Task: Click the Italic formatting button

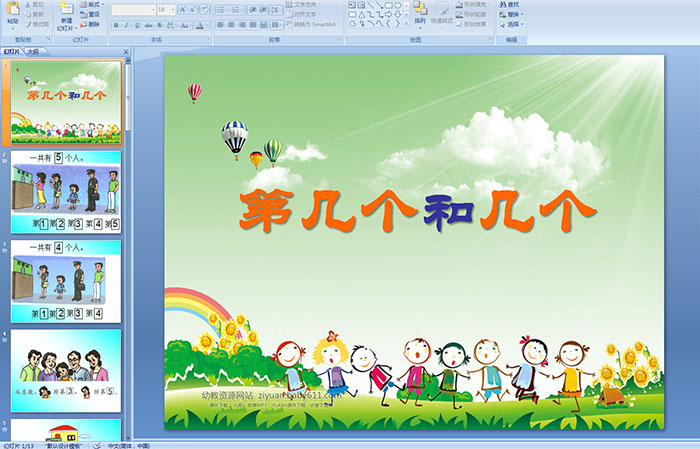Action: [127, 25]
